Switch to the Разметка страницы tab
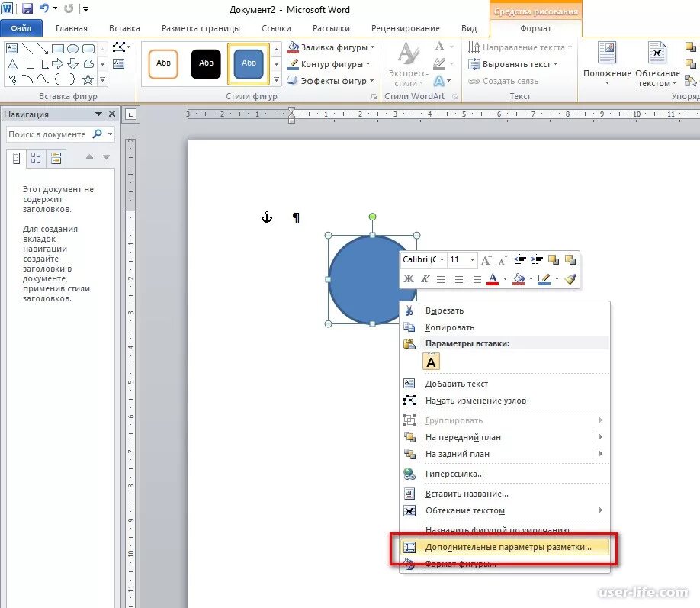 201,28
